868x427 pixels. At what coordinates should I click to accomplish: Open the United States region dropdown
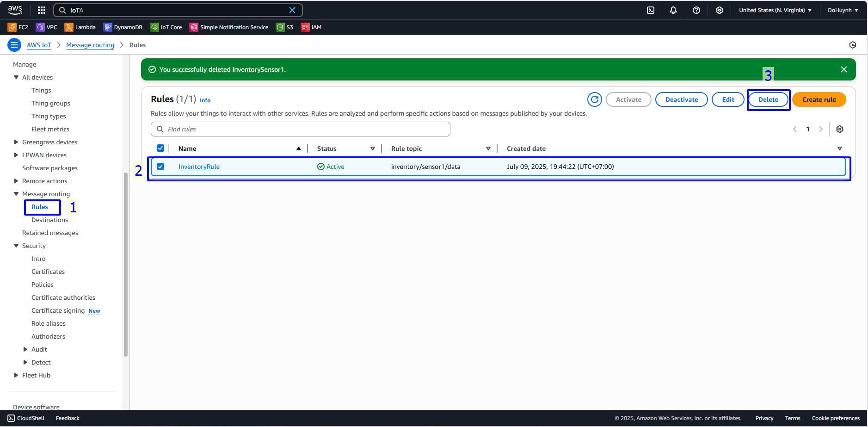click(x=775, y=10)
